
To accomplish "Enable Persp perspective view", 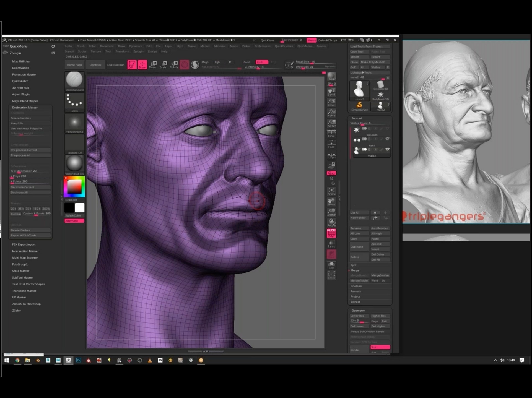I will [x=331, y=134].
